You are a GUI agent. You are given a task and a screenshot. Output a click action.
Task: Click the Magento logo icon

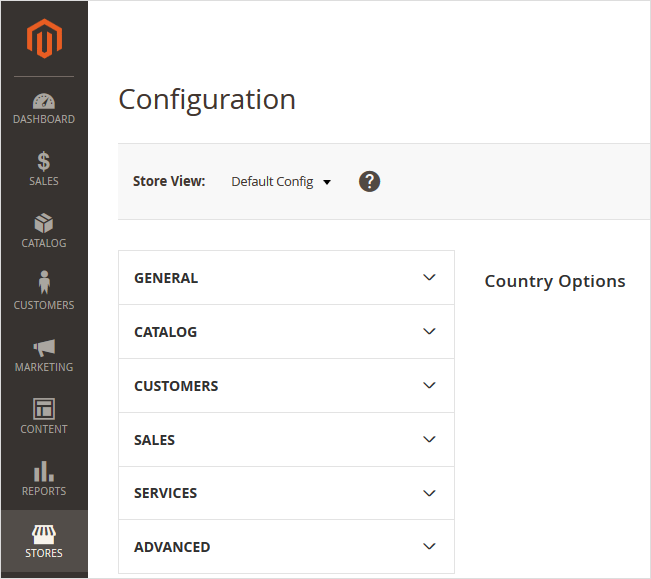point(44,39)
